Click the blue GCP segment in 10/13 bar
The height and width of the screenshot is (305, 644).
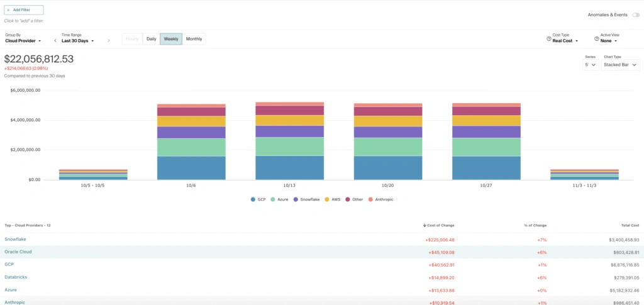point(289,168)
